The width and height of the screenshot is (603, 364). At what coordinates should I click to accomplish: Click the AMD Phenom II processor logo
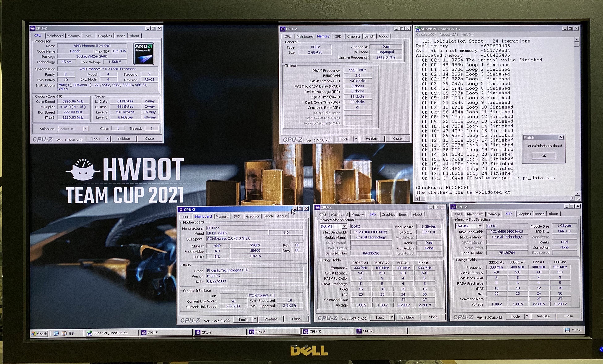point(144,54)
